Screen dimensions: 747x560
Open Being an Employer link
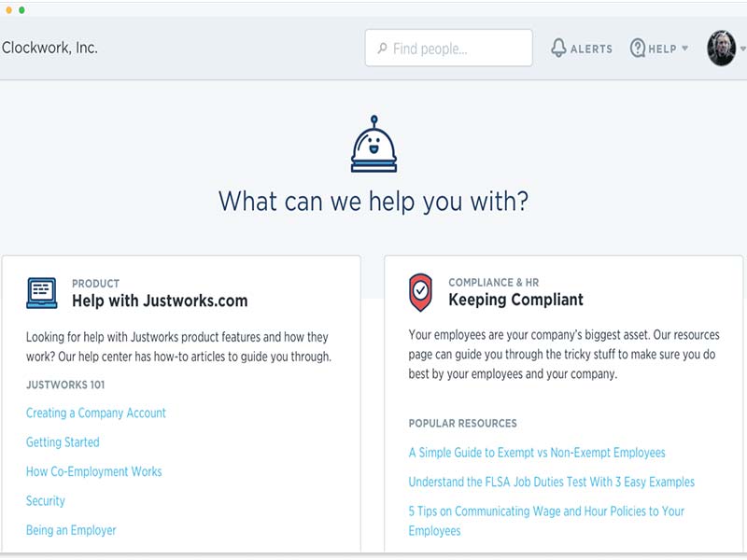[x=71, y=530]
